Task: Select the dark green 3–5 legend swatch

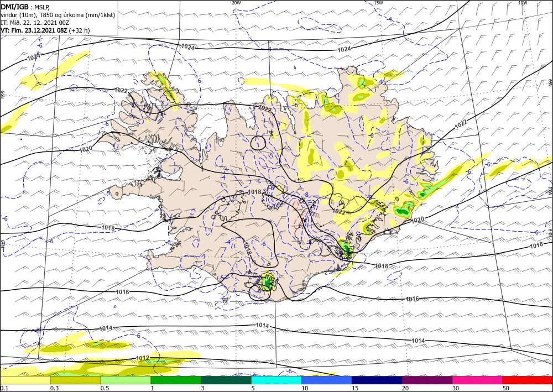Action: click(226, 380)
